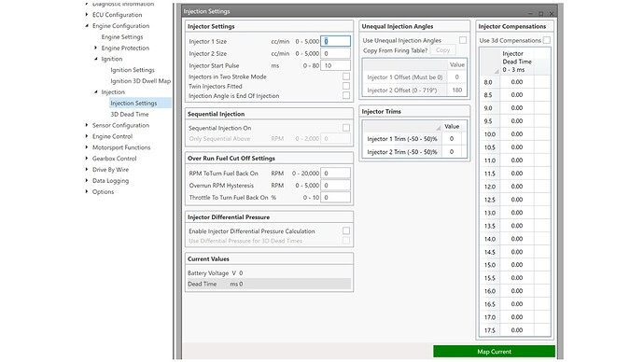Collapse the Engine Configuration tree node
644x362 pixels.
click(87, 25)
